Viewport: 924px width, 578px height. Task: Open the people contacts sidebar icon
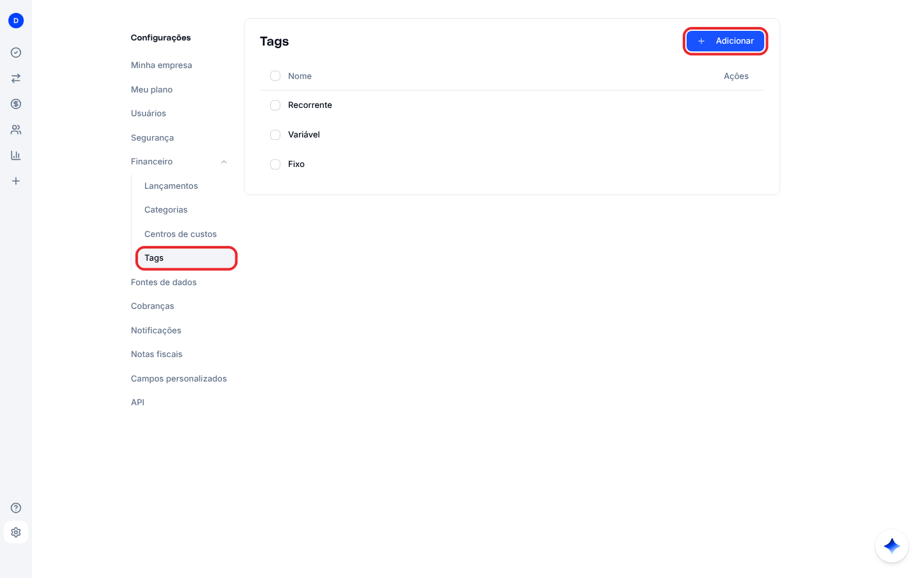(16, 130)
